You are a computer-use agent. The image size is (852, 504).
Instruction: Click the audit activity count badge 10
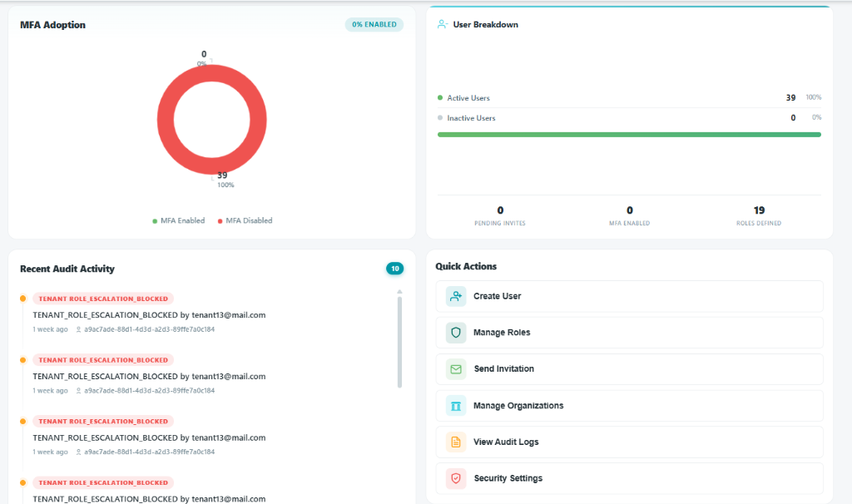pyautogui.click(x=395, y=269)
